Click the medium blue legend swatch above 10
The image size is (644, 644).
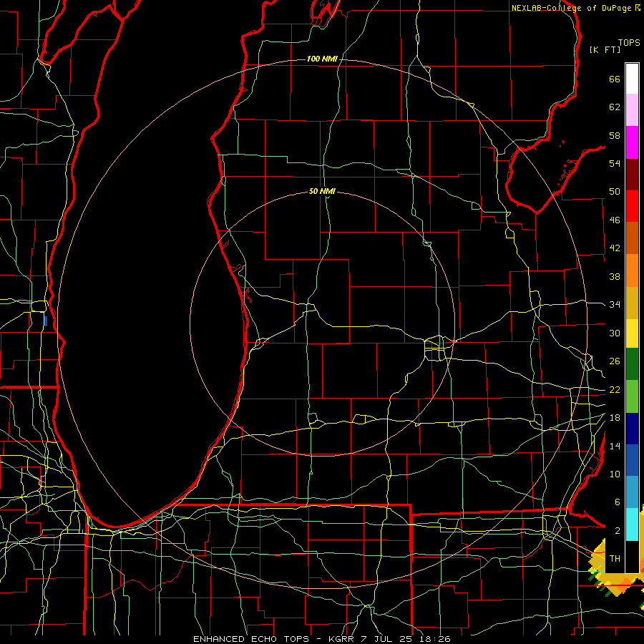pyautogui.click(x=632, y=461)
